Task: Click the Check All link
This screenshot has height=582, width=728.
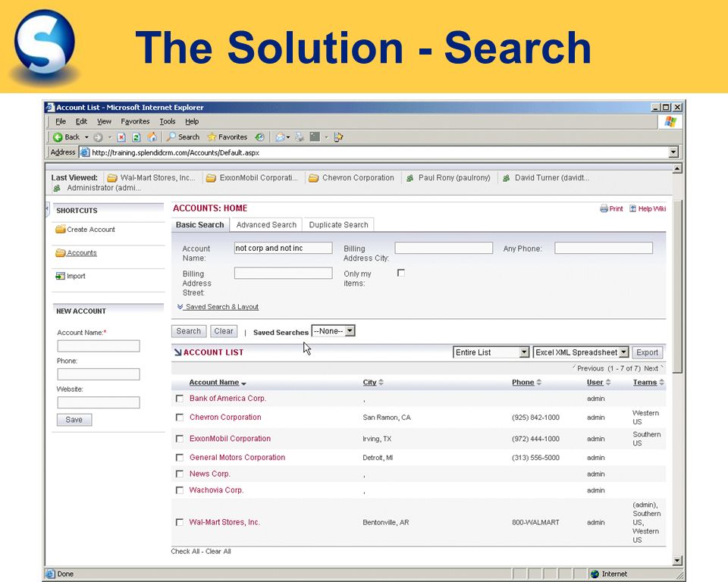Action: 185,552
